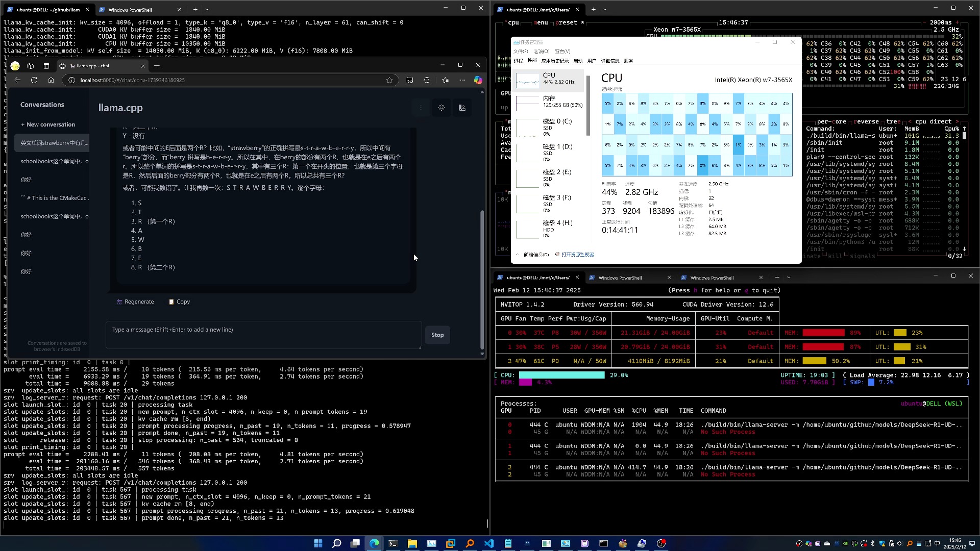This screenshot has width=980, height=551.
Task: Click the Stop generation button
Action: click(437, 335)
